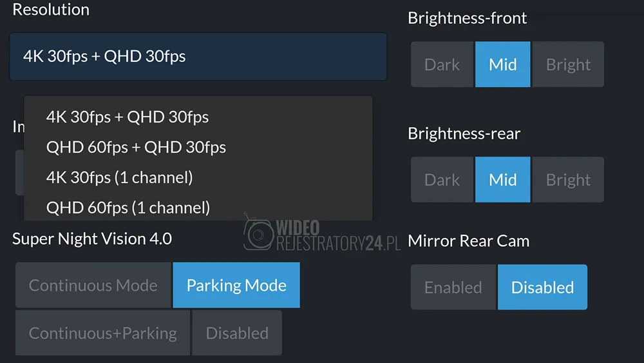644x363 pixels.
Task: Set Brightness-rear to Bright
Action: 568,180
